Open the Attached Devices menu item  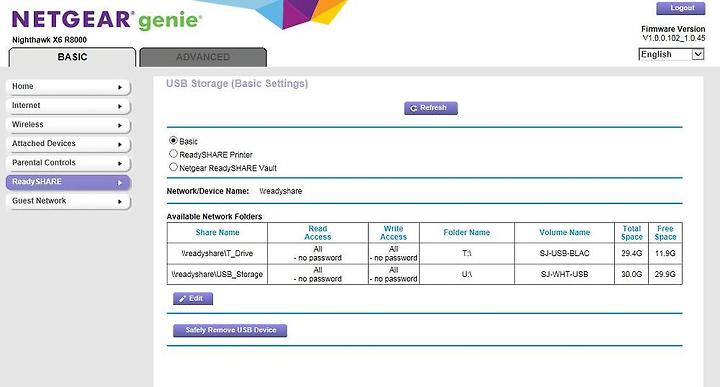click(68, 144)
